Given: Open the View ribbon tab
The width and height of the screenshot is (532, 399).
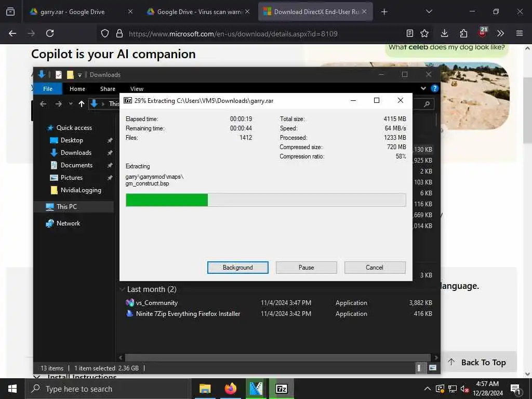Looking at the screenshot, I should [x=137, y=88].
